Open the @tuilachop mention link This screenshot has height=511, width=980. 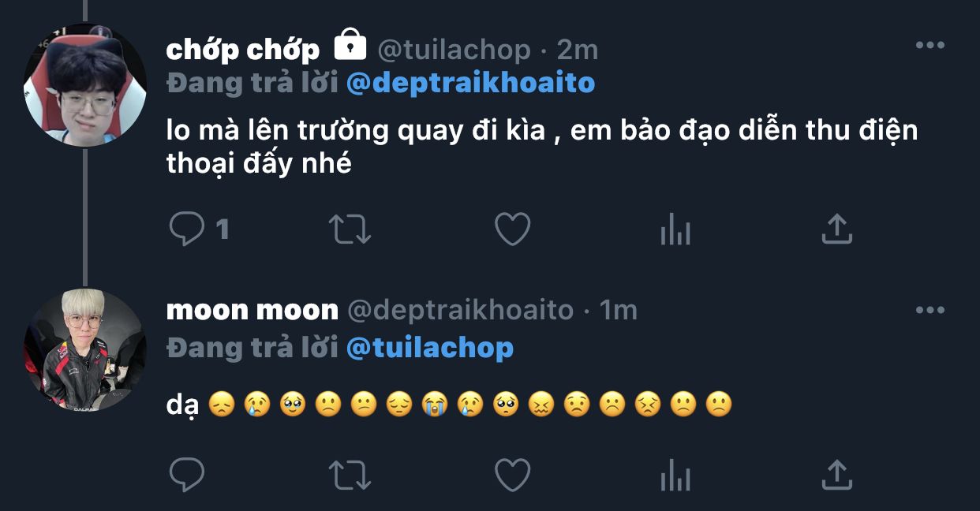point(430,347)
